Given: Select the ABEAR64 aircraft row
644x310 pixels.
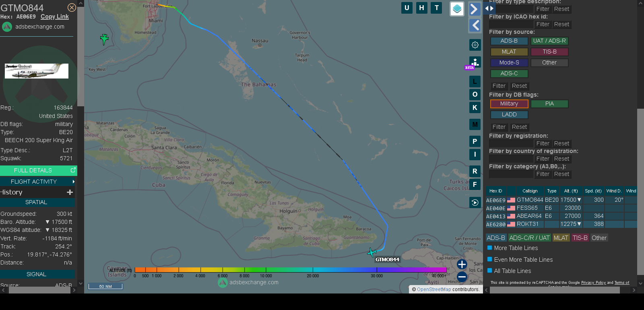Looking at the screenshot, I should (561, 216).
